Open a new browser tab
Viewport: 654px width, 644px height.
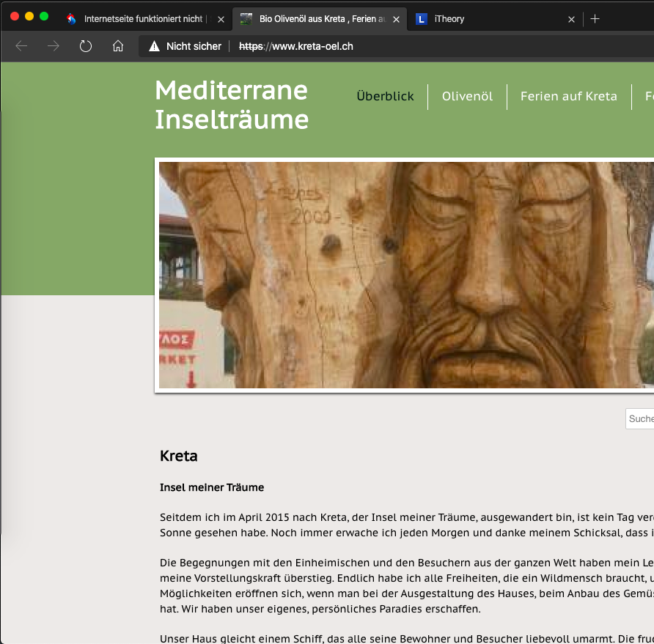click(595, 19)
